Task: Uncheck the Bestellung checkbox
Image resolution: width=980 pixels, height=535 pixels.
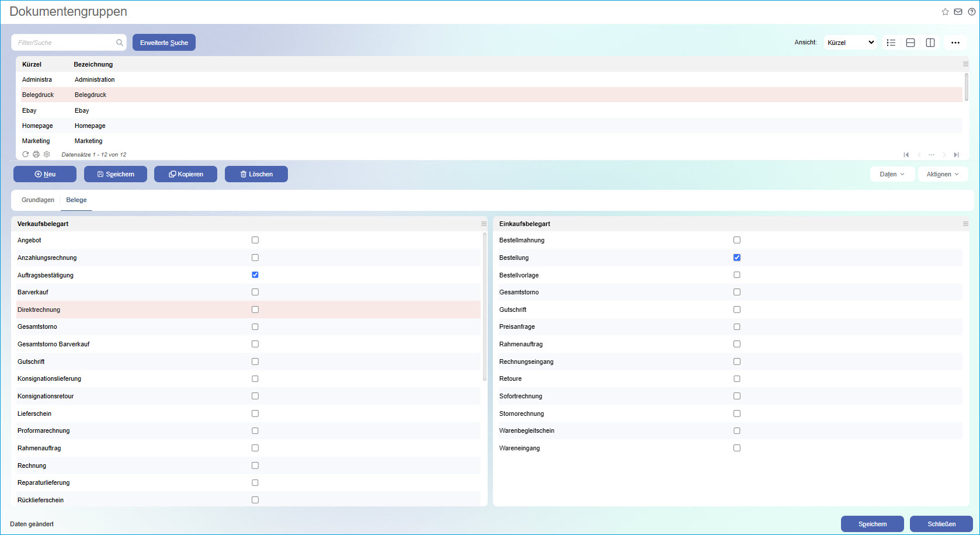Action: pyautogui.click(x=737, y=258)
